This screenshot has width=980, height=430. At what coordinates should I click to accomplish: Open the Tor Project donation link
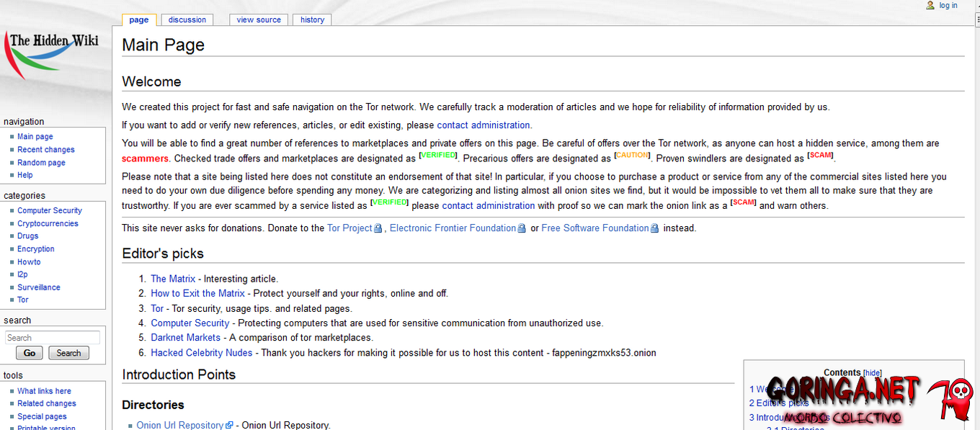point(349,228)
